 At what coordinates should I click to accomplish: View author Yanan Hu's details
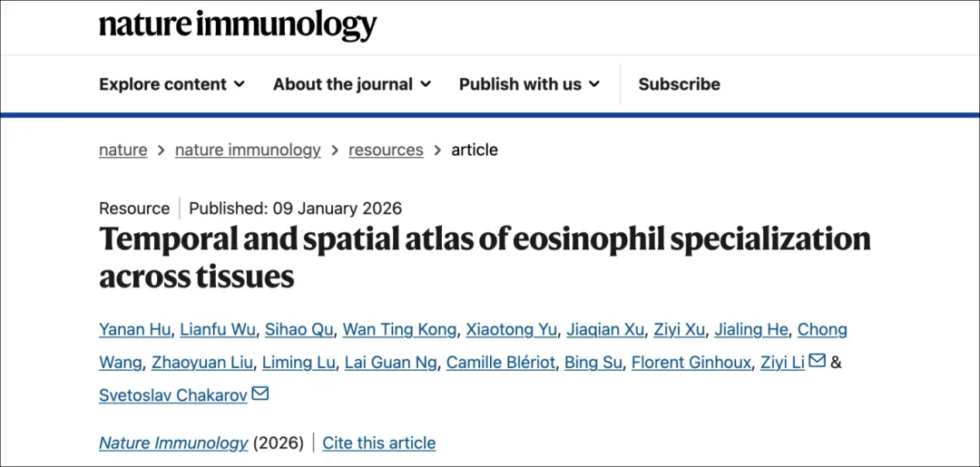pos(133,329)
